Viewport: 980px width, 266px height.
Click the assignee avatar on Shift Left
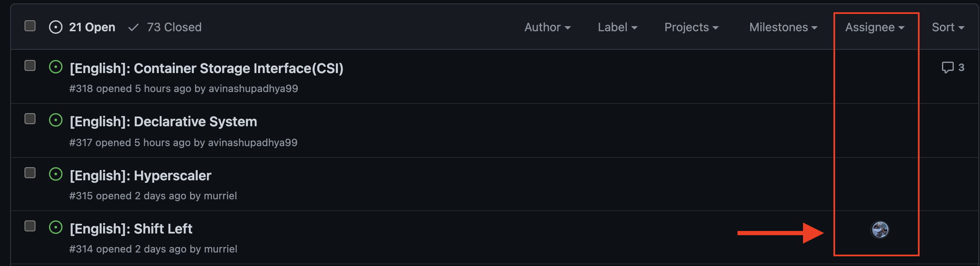pos(880,230)
